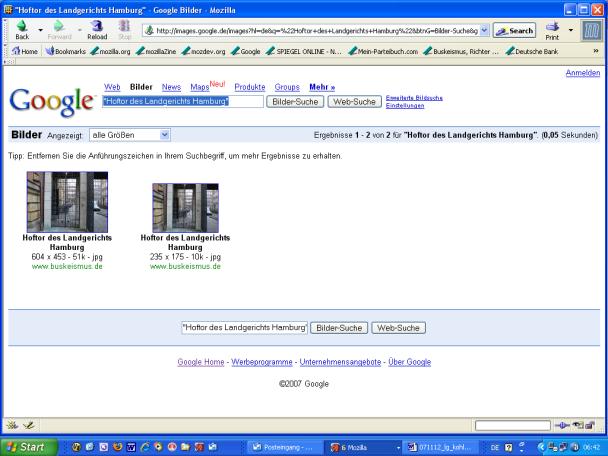Open the Einstellungen link
The height and width of the screenshot is (456, 608).
coord(405,105)
